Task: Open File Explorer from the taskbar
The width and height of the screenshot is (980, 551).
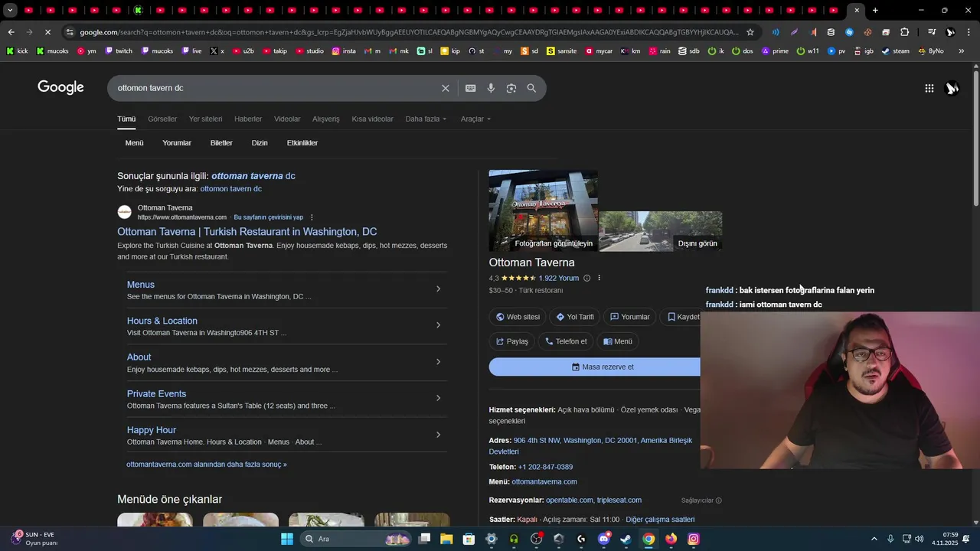Action: 446,539
